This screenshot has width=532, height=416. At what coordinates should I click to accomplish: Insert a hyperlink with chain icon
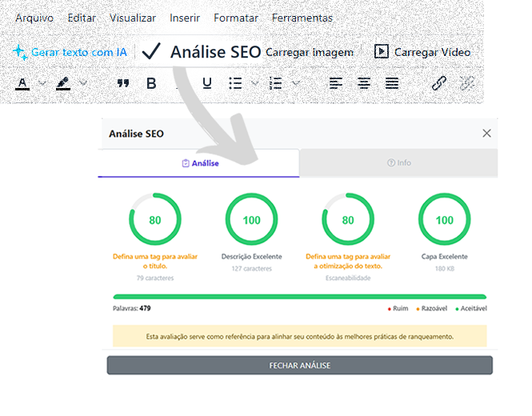click(439, 83)
